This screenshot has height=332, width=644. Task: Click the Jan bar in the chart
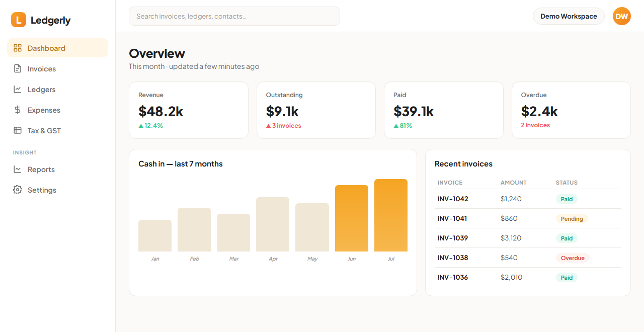click(155, 235)
